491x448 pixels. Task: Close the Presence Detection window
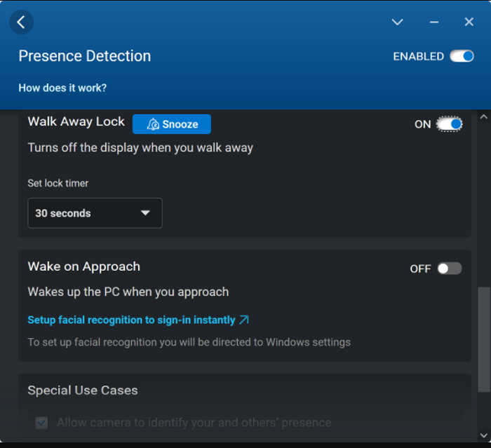pos(469,22)
